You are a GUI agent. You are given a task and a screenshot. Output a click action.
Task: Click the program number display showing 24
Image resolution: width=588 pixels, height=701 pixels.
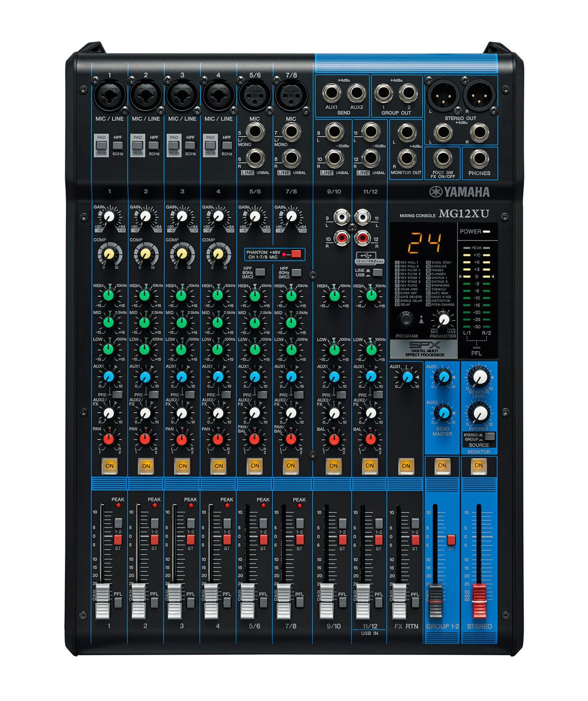pos(424,243)
